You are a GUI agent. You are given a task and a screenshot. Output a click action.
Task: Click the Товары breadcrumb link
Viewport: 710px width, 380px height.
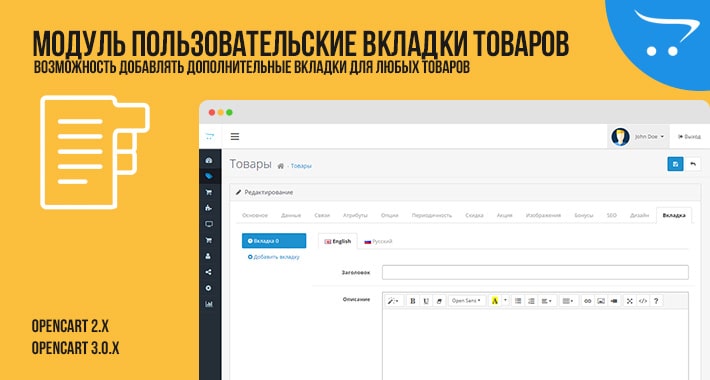(301, 166)
